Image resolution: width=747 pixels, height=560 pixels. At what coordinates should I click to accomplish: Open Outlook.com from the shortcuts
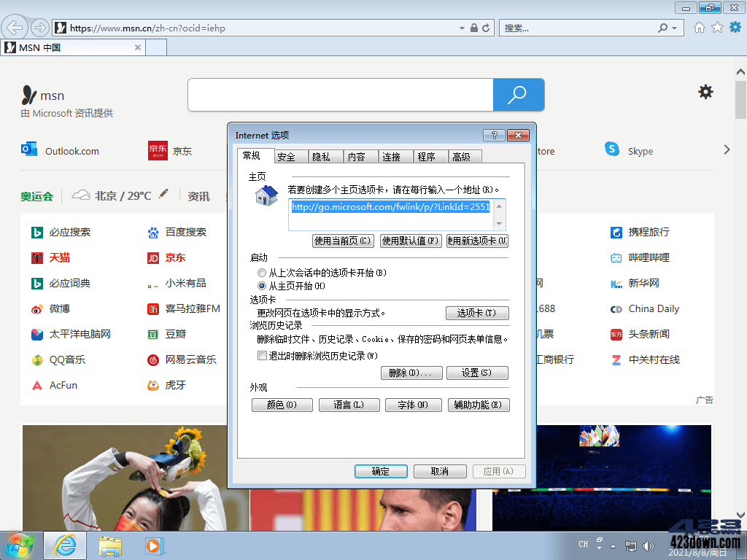tap(71, 150)
